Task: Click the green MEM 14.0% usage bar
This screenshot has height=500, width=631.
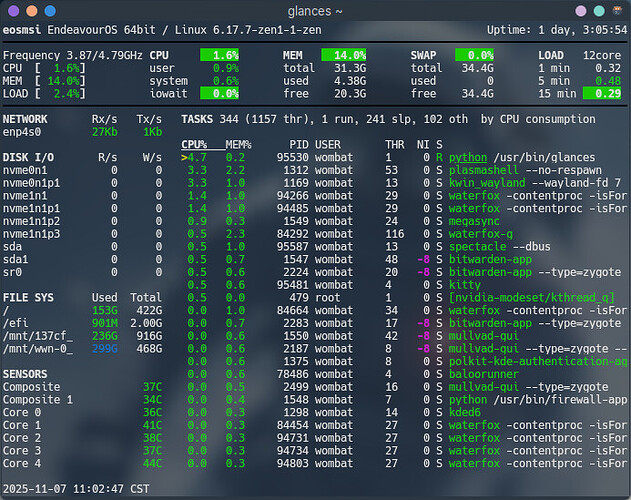Action: (x=344, y=54)
